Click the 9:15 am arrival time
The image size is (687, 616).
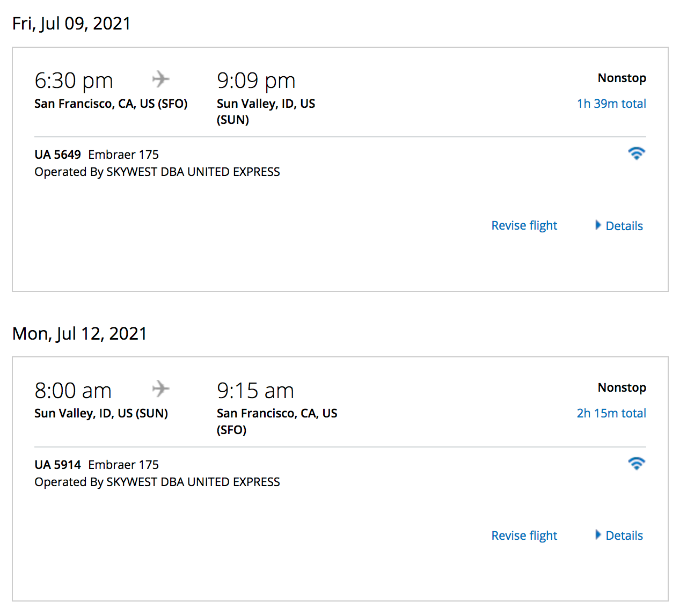[x=255, y=391]
